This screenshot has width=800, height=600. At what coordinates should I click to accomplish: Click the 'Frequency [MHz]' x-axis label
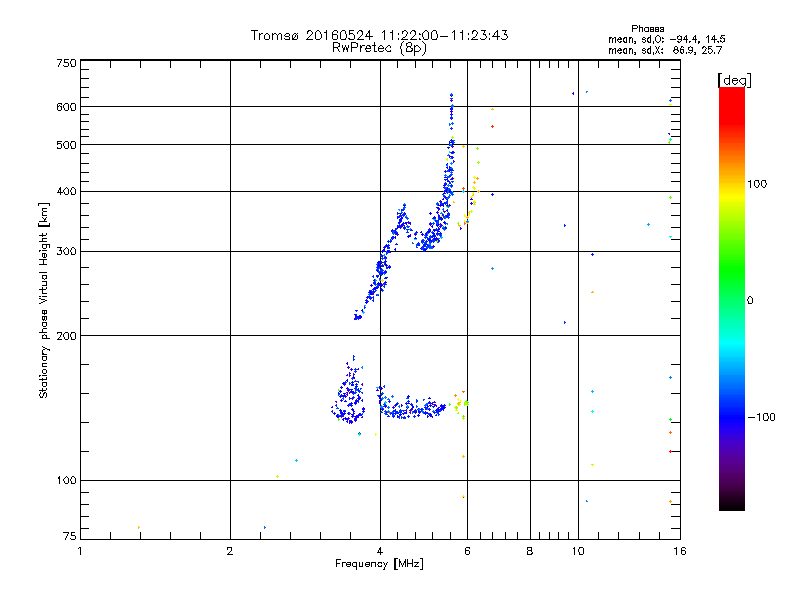tap(379, 564)
